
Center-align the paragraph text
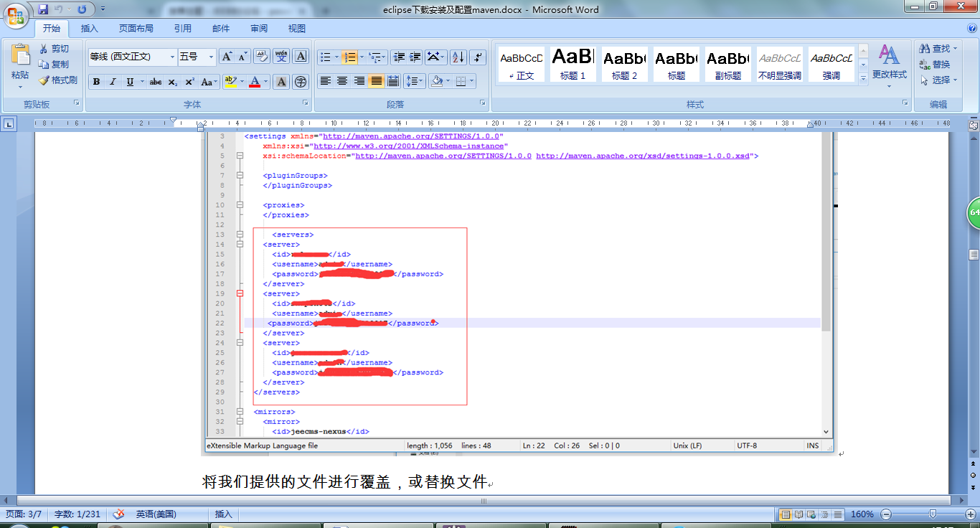[342, 81]
